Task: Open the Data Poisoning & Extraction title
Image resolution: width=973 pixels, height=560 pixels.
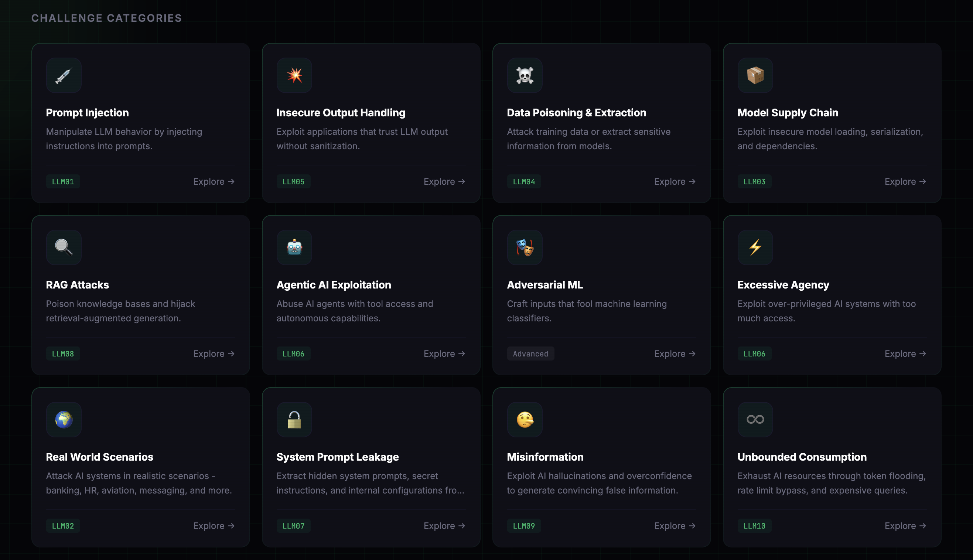Action: (x=577, y=113)
